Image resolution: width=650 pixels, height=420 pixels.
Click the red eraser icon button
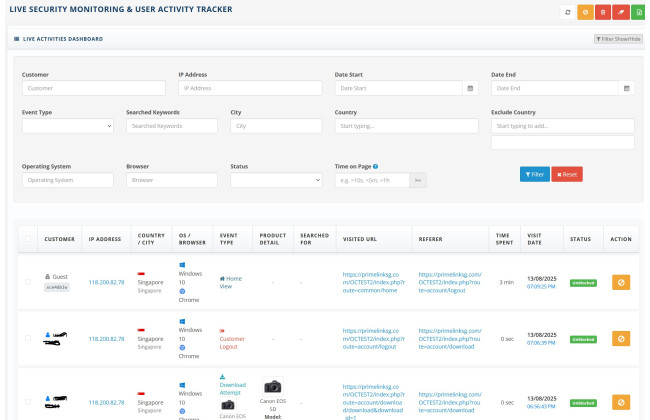621,12
